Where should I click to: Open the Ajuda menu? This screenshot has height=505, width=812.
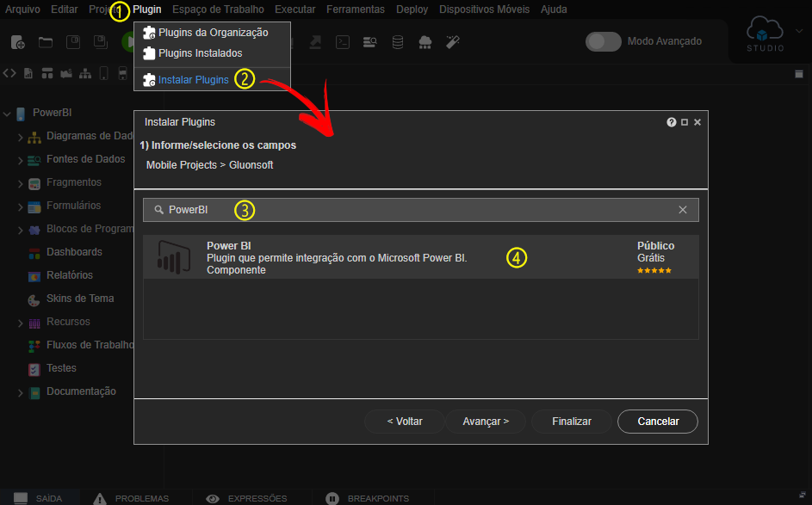tap(554, 9)
